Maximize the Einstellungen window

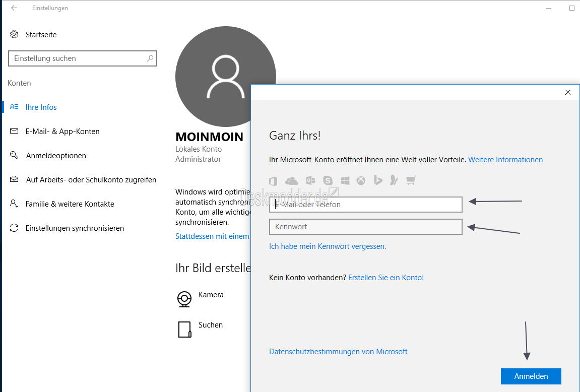point(571,8)
